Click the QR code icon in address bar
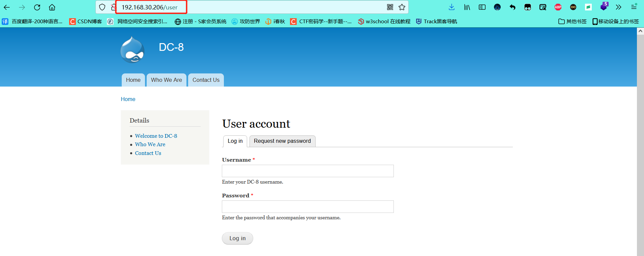Image resolution: width=644 pixels, height=256 pixels. (x=390, y=7)
